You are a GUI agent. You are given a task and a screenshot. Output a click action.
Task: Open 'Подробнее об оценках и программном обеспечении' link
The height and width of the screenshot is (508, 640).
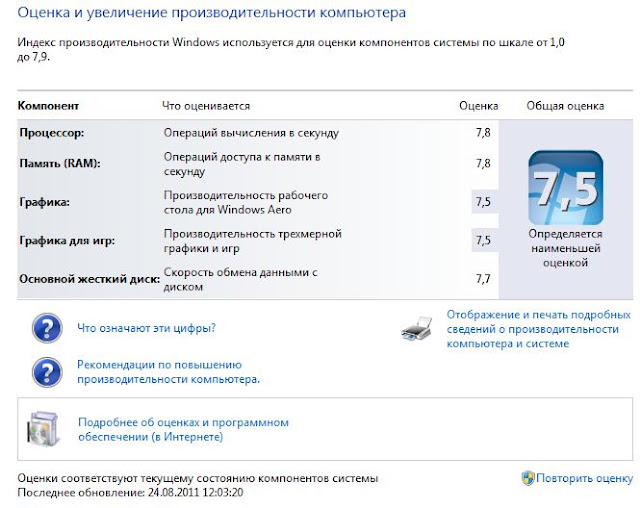(x=183, y=429)
